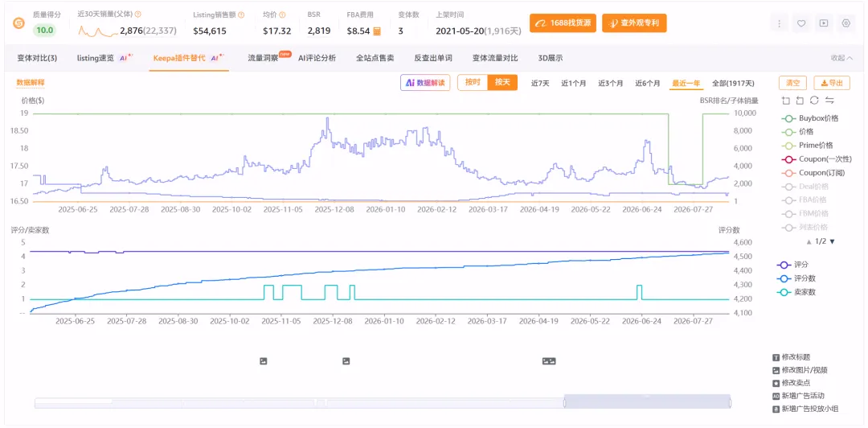Open the settings hexagon gear icon
The width and height of the screenshot is (868, 428).
click(x=845, y=23)
